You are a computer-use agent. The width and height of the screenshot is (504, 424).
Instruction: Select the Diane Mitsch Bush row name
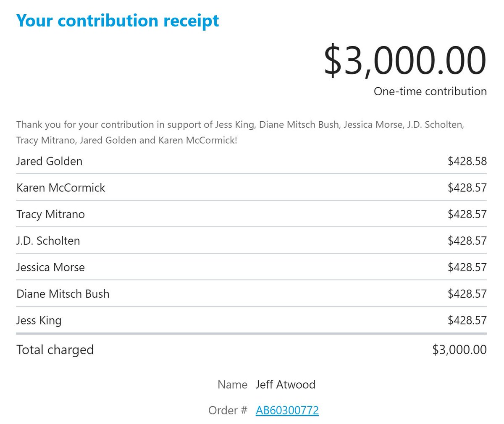click(63, 293)
